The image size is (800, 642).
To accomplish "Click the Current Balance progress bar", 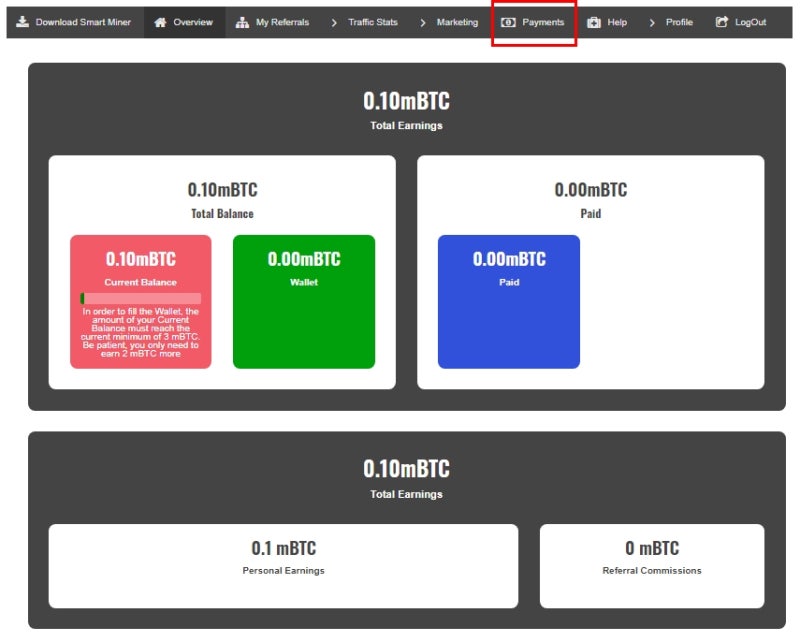I will [x=140, y=298].
